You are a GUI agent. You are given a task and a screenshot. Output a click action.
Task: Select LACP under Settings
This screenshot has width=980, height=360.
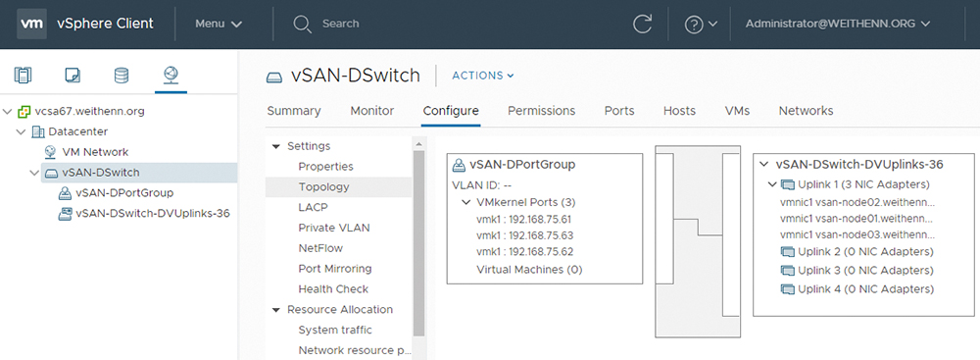tap(314, 207)
